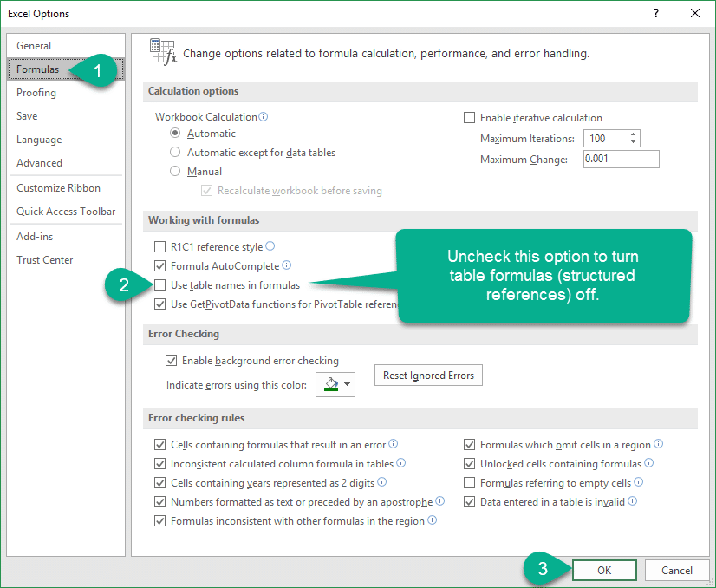Click info icon for Formulas referring to empty cells
Viewport: 716px width, 588px height.
639,482
